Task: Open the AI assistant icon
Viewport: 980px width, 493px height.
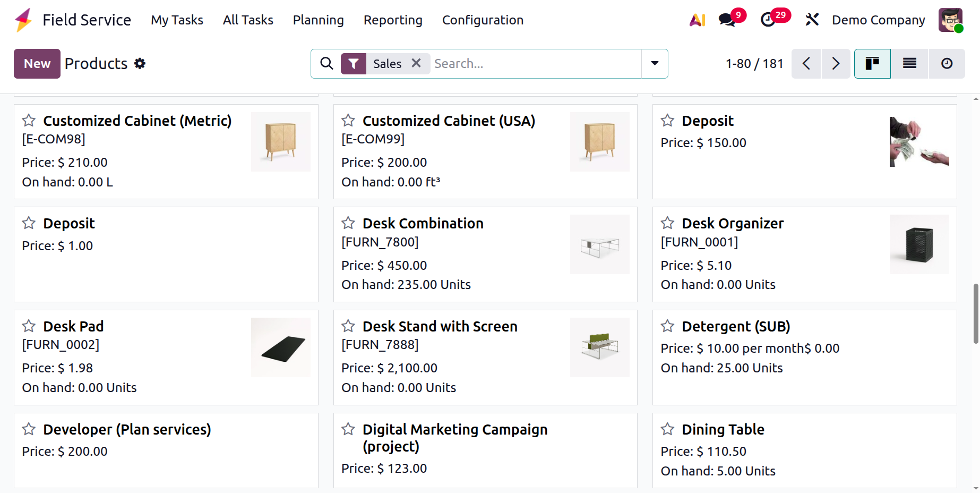Action: click(697, 20)
